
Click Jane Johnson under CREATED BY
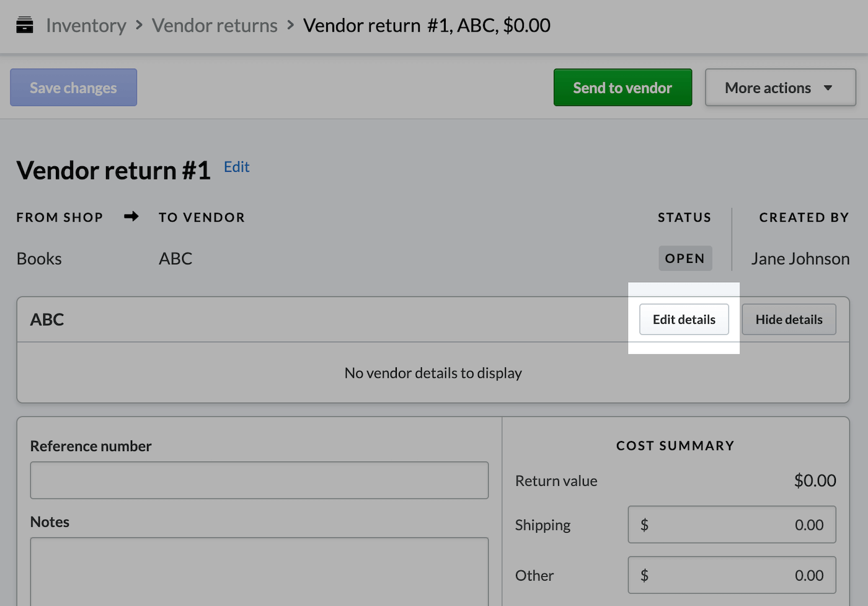coord(800,258)
